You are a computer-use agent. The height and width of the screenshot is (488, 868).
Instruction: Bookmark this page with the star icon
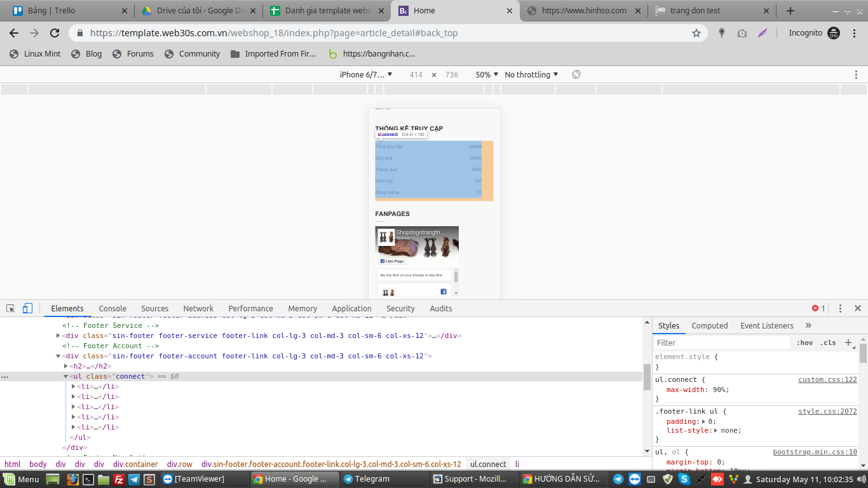696,33
